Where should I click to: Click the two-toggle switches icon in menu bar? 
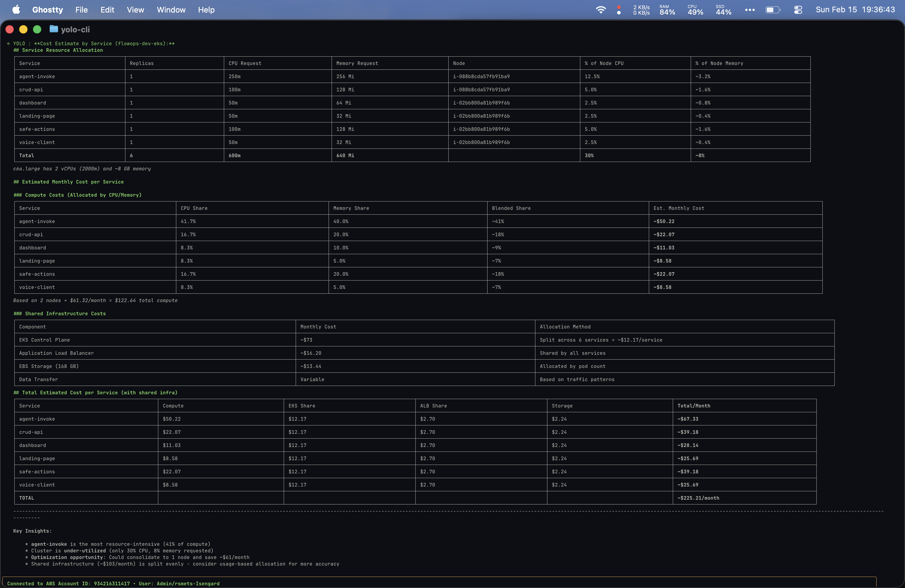coord(798,10)
